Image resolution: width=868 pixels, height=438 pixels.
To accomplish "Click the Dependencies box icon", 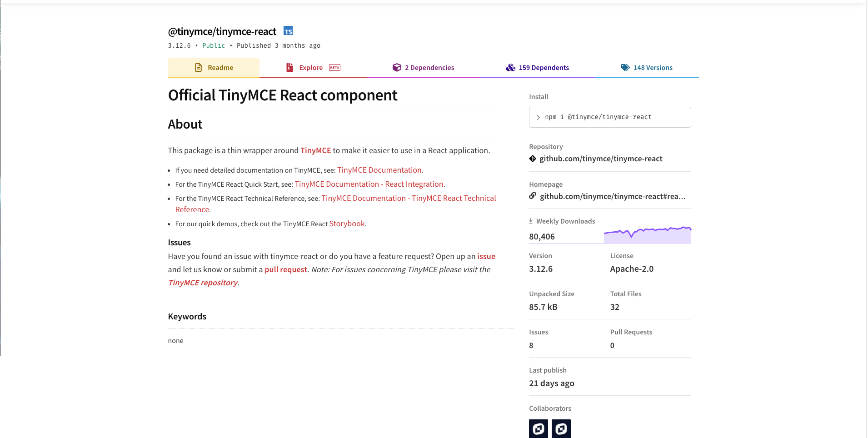I will point(397,68).
